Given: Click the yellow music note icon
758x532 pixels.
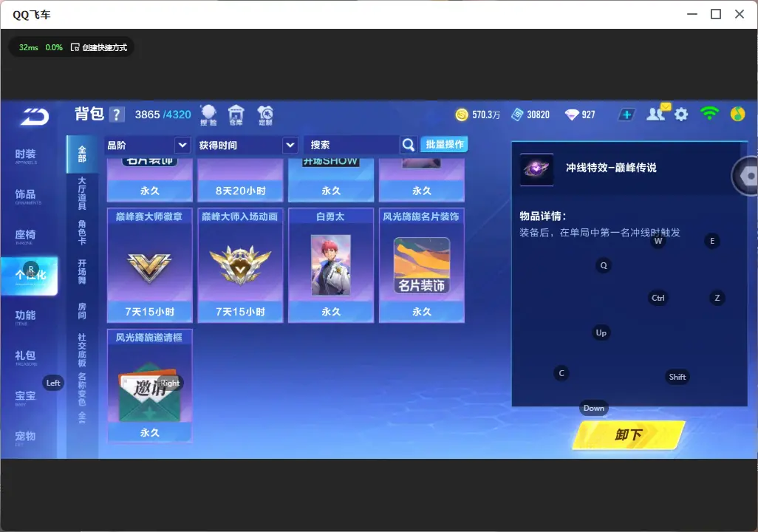Looking at the screenshot, I should tap(738, 114).
